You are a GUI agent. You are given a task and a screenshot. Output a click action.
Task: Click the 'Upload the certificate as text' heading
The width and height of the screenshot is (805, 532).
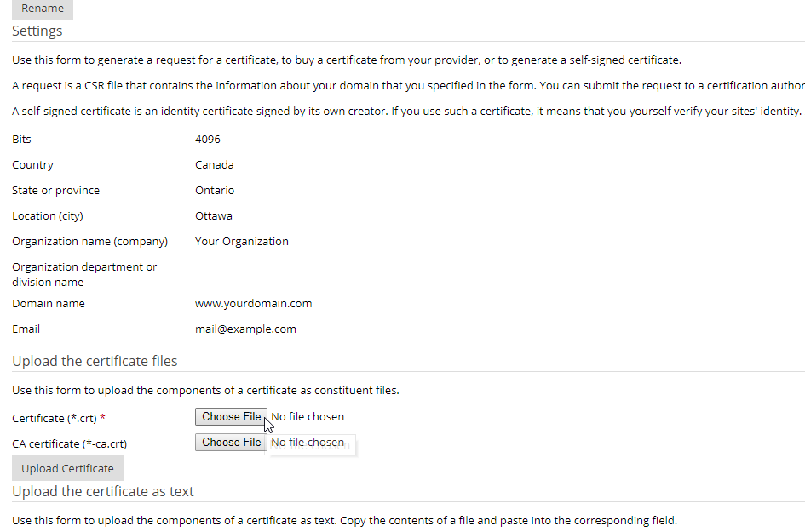point(103,491)
